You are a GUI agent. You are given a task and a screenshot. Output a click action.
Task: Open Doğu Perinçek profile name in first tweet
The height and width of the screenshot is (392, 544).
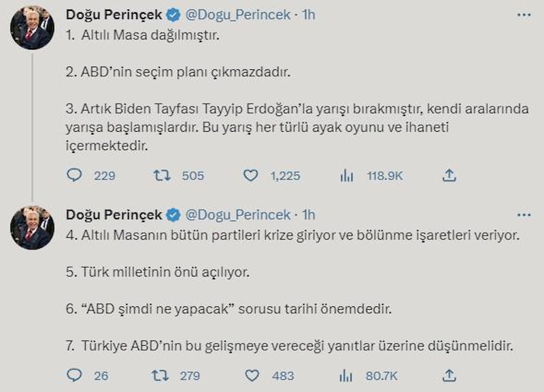point(114,15)
